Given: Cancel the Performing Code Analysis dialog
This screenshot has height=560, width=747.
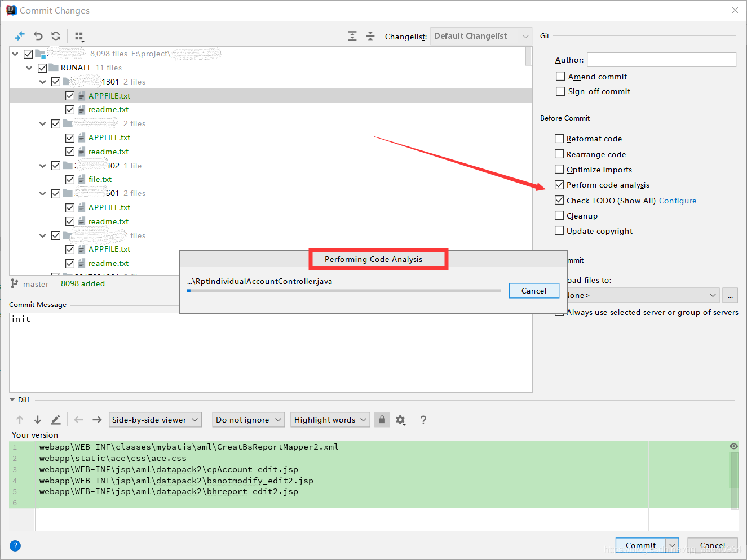Looking at the screenshot, I should pyautogui.click(x=533, y=290).
